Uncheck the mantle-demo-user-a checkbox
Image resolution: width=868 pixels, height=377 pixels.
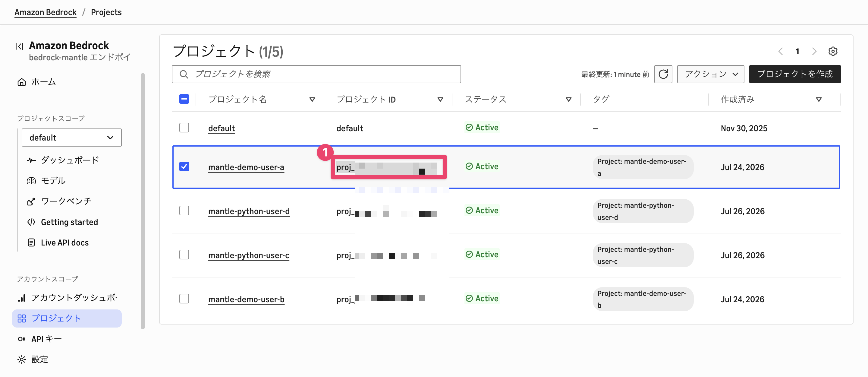pos(184,166)
